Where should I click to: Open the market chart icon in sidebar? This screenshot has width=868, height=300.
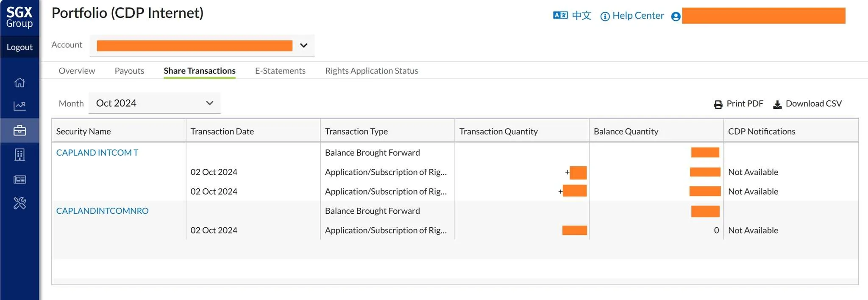pos(19,106)
